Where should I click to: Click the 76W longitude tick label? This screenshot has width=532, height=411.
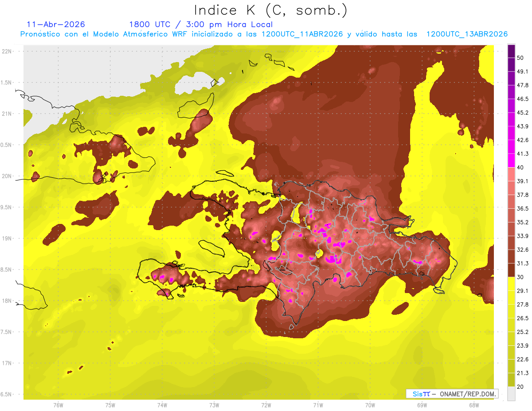click(x=58, y=405)
